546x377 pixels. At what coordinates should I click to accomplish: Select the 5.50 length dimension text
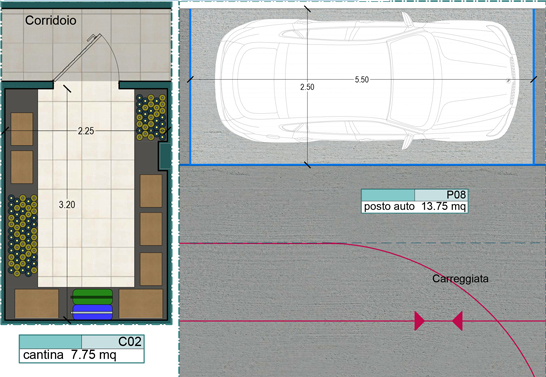[x=361, y=80]
